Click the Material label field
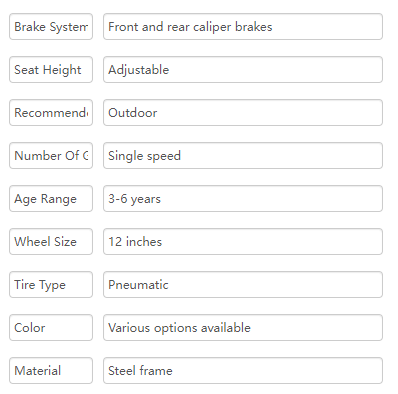 (x=51, y=371)
